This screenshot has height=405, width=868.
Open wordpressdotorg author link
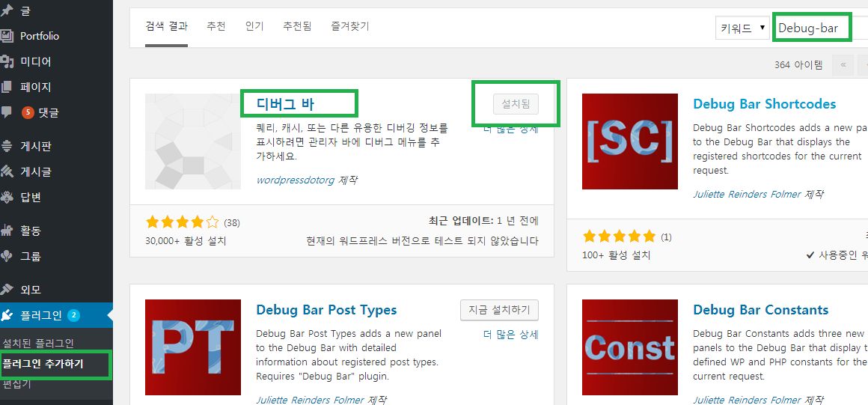pos(296,180)
